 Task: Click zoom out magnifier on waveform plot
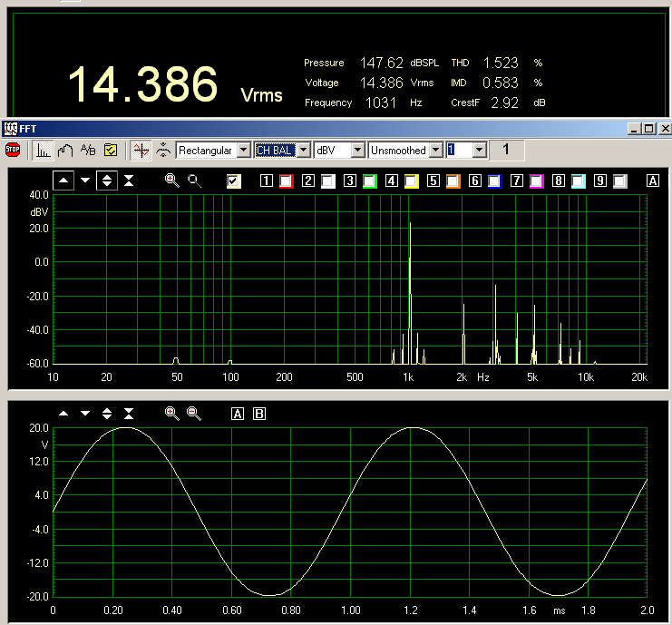(194, 414)
